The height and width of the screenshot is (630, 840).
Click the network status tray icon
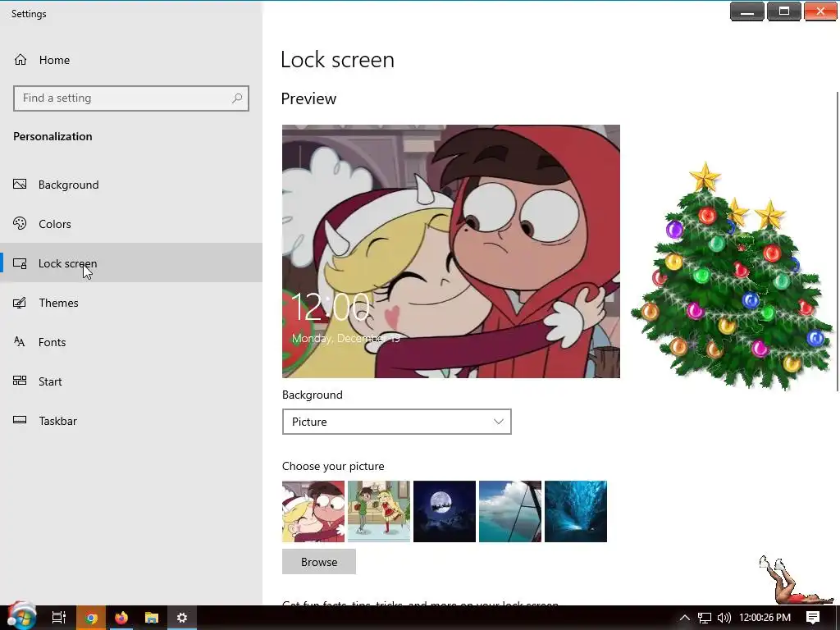pos(705,618)
